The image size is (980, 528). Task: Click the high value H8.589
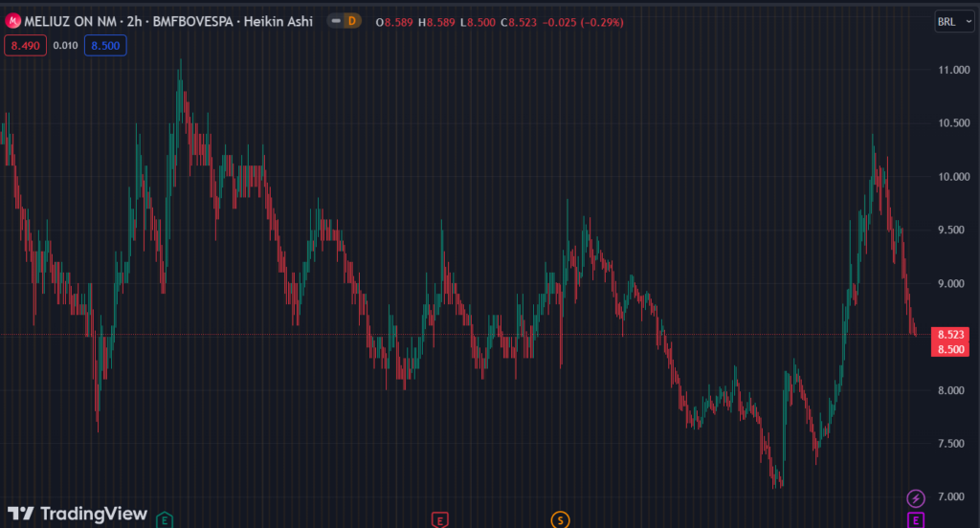point(436,23)
